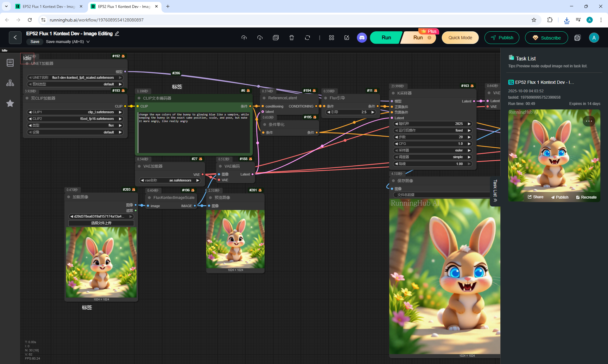Open the Save manually dropdown arrow
The image size is (608, 364).
(88, 42)
